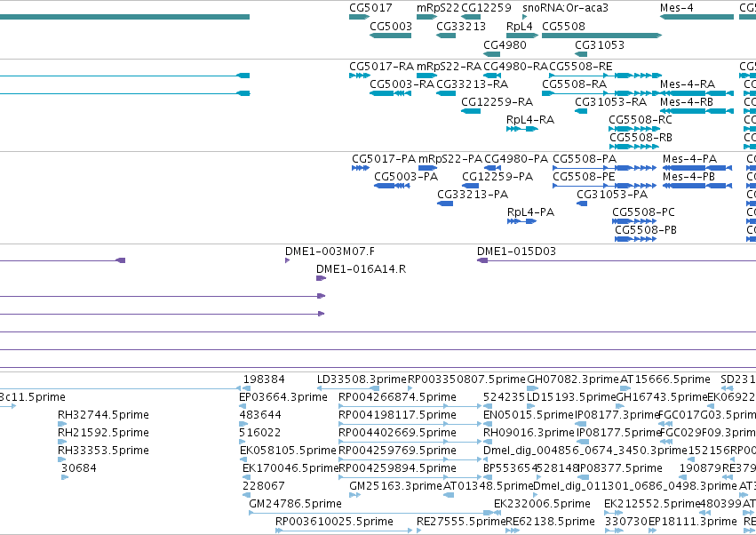Screen dimensions: 756x535
Task: Select EST Dmel_dig_004856_0674_3450.3prime
Action: 585,451
